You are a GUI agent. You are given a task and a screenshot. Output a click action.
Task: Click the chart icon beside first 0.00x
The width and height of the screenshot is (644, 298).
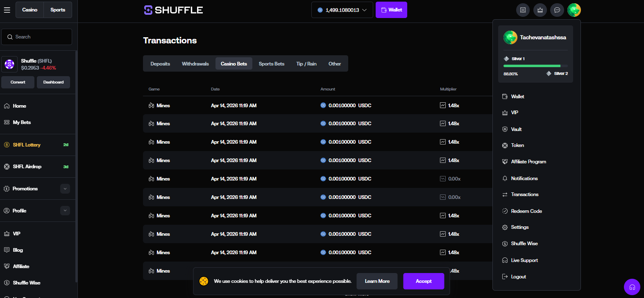click(x=443, y=179)
